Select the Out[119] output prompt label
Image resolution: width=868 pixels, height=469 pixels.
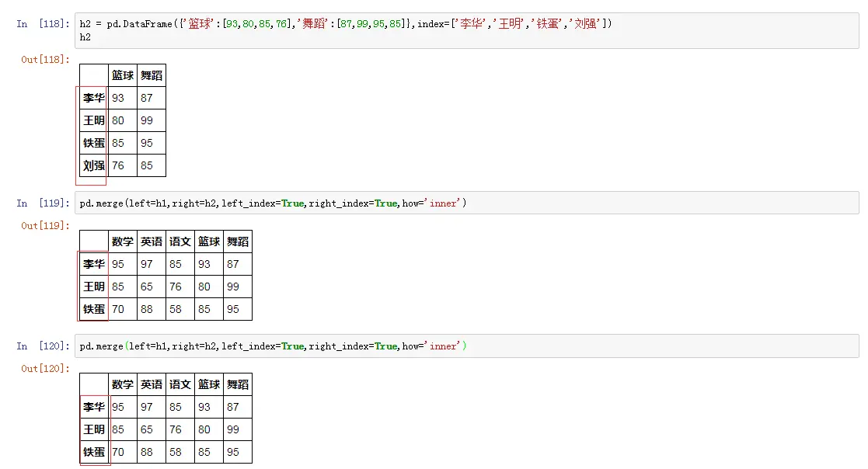(45, 226)
